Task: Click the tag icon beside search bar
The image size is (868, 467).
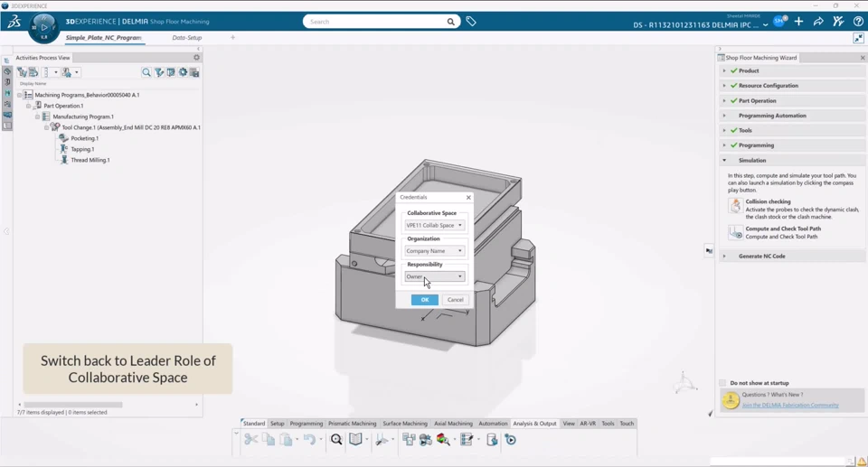Action: [x=471, y=22]
